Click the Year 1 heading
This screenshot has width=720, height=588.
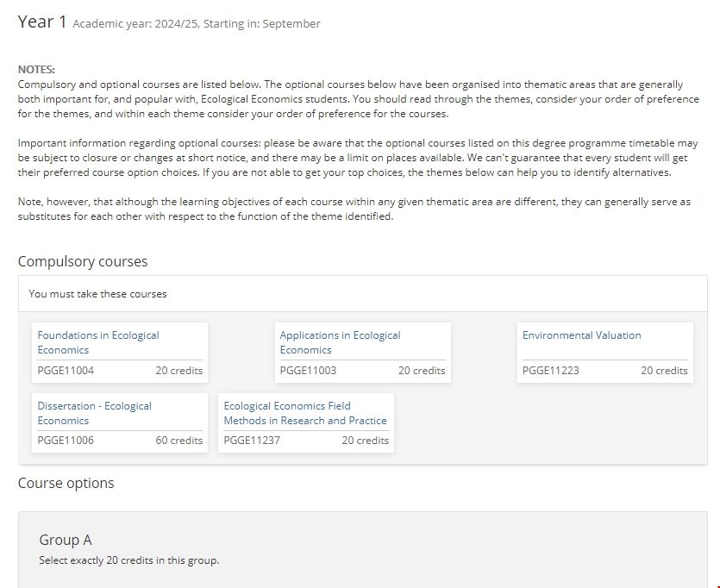[x=41, y=22]
